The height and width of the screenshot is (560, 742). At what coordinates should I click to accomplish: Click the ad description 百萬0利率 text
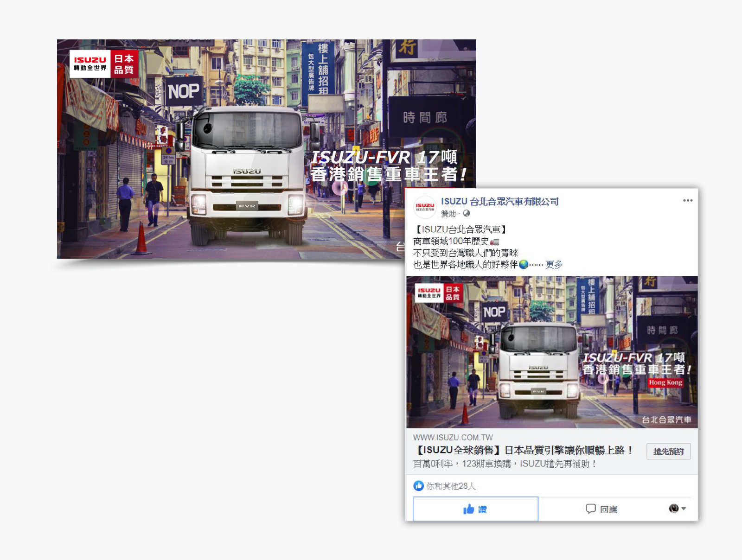[505, 464]
